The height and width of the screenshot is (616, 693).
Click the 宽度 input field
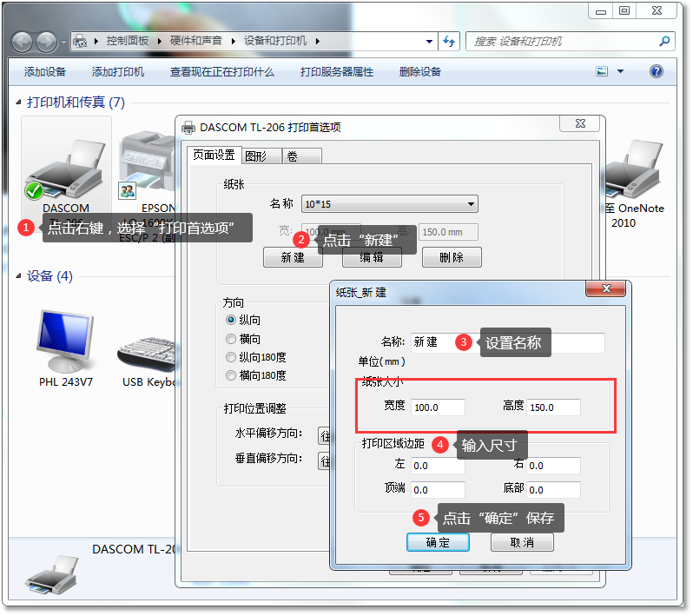[438, 407]
